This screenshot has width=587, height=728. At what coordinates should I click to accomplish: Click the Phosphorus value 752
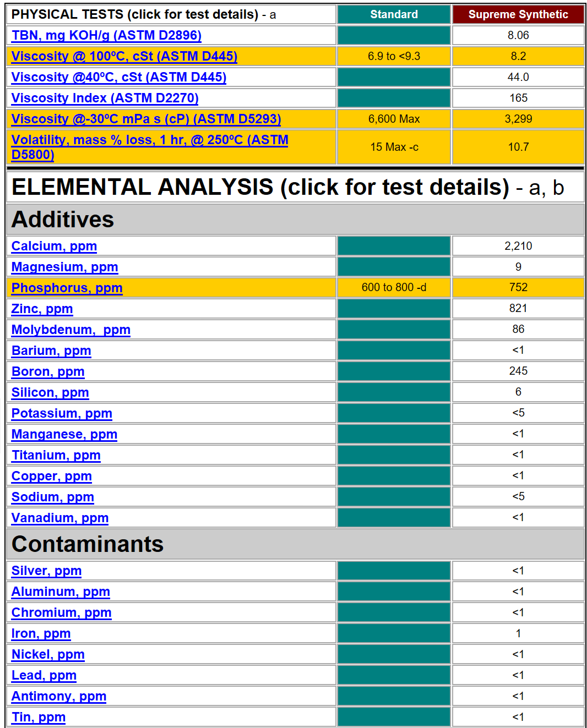click(518, 288)
